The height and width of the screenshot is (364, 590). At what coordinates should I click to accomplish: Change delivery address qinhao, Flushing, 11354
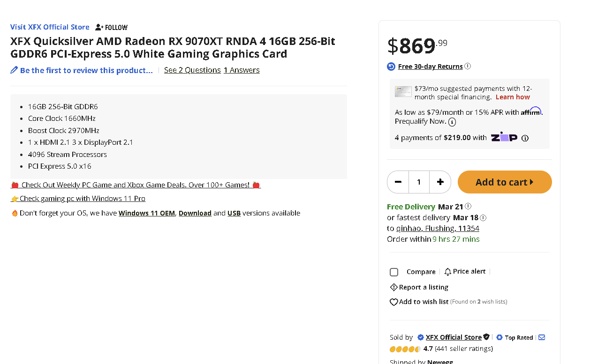pos(438,229)
